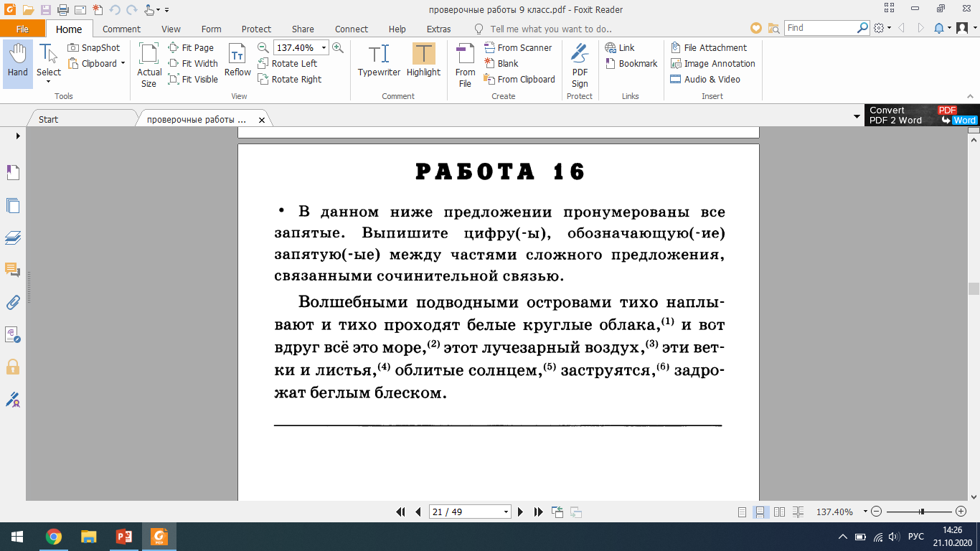The image size is (980, 551).
Task: Switch to the Comment tab
Action: point(121,29)
